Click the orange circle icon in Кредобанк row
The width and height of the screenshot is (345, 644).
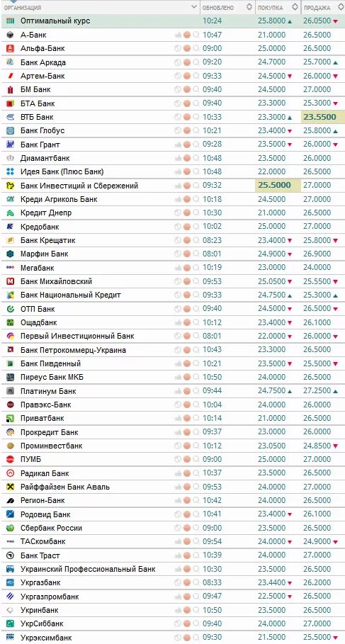(x=187, y=227)
